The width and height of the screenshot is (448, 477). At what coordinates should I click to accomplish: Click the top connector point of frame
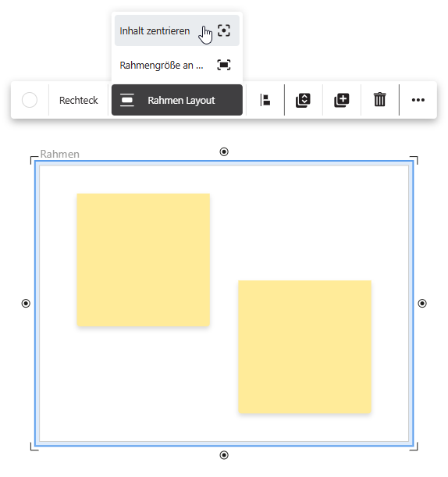tap(224, 151)
